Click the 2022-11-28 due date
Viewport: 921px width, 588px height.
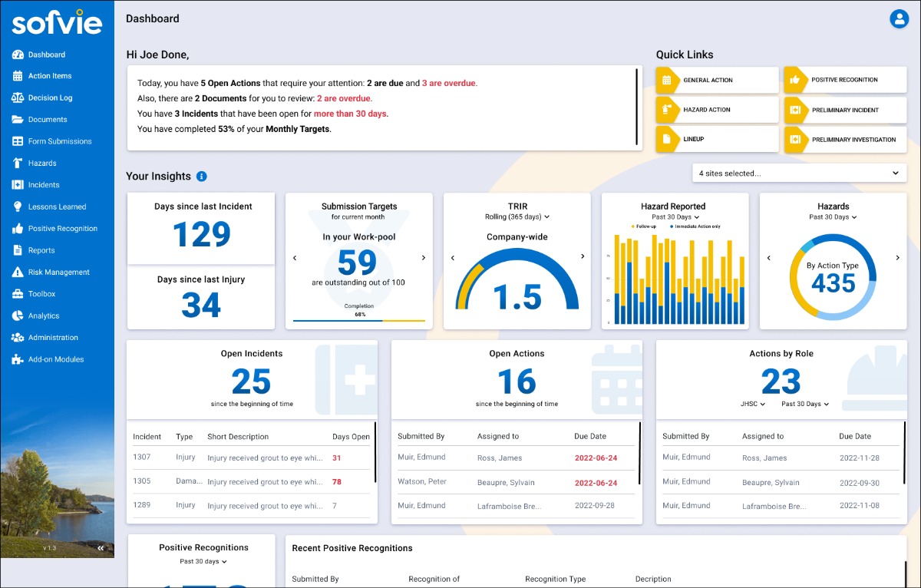[859, 458]
